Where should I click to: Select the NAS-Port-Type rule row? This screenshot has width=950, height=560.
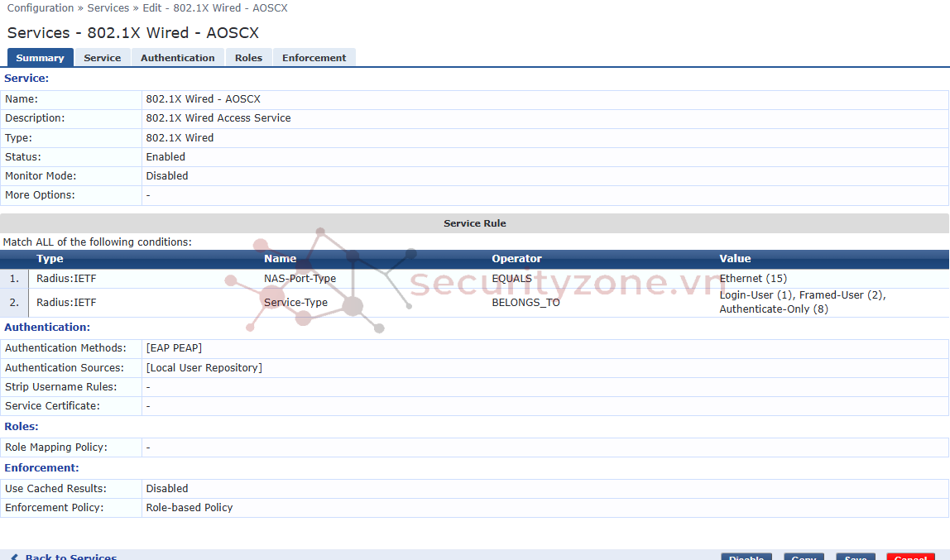coord(300,279)
